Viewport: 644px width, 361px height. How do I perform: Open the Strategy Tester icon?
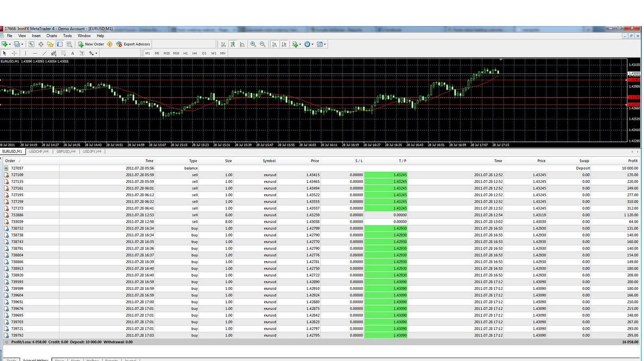69,44
